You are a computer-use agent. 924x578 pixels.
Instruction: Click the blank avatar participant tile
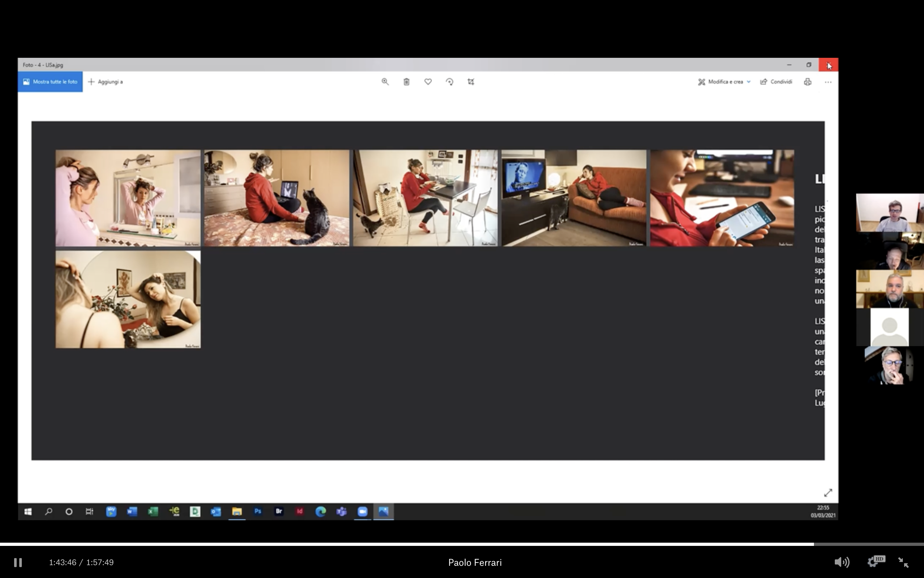coord(890,327)
